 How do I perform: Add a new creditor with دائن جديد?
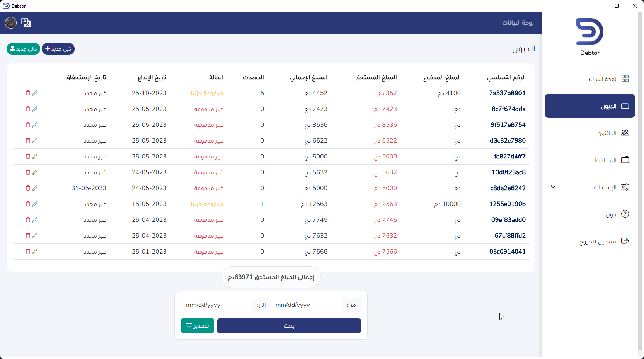click(23, 49)
